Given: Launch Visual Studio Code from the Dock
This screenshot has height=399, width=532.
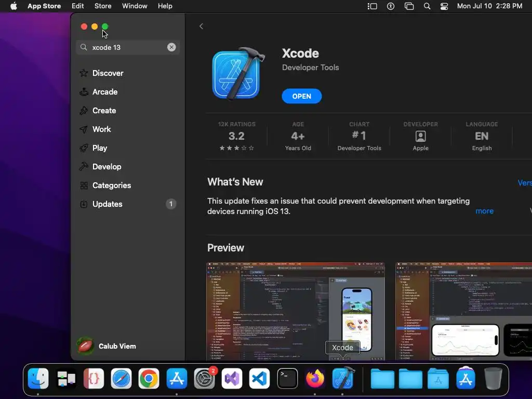Looking at the screenshot, I should [x=260, y=379].
